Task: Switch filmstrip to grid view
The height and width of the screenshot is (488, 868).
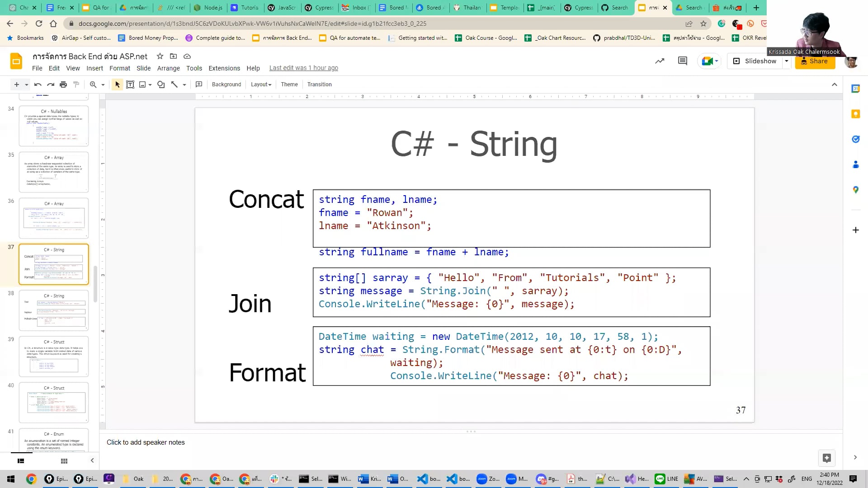Action: [x=64, y=460]
